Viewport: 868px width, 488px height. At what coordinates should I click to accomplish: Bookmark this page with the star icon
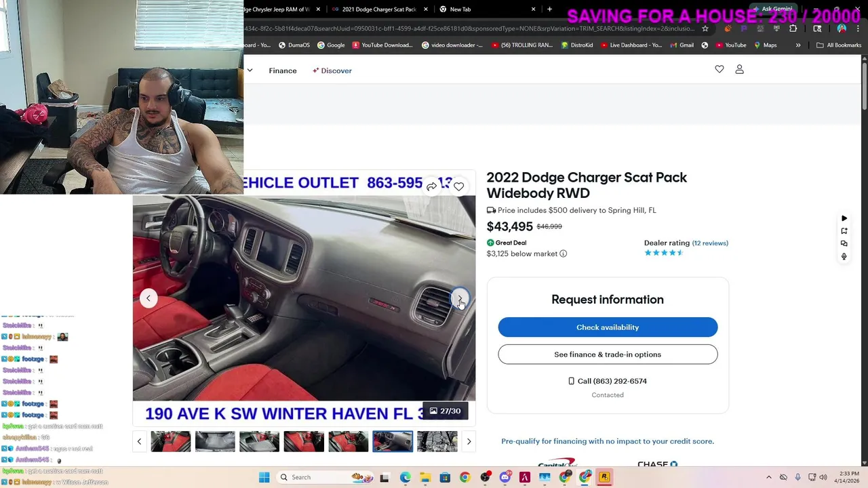[x=705, y=28]
